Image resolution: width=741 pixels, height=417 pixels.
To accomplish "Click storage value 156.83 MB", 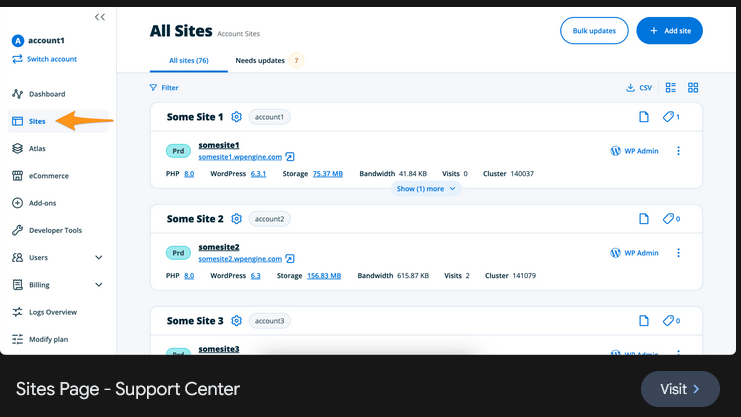I will tap(324, 276).
